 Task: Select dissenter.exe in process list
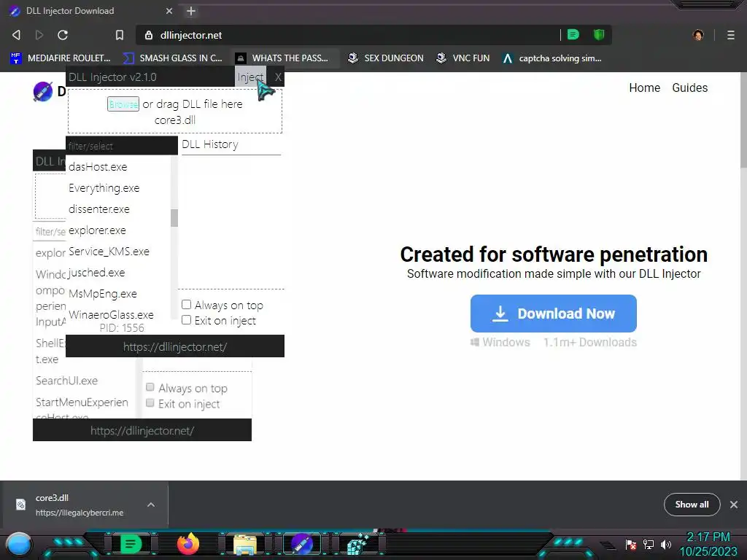coord(99,209)
